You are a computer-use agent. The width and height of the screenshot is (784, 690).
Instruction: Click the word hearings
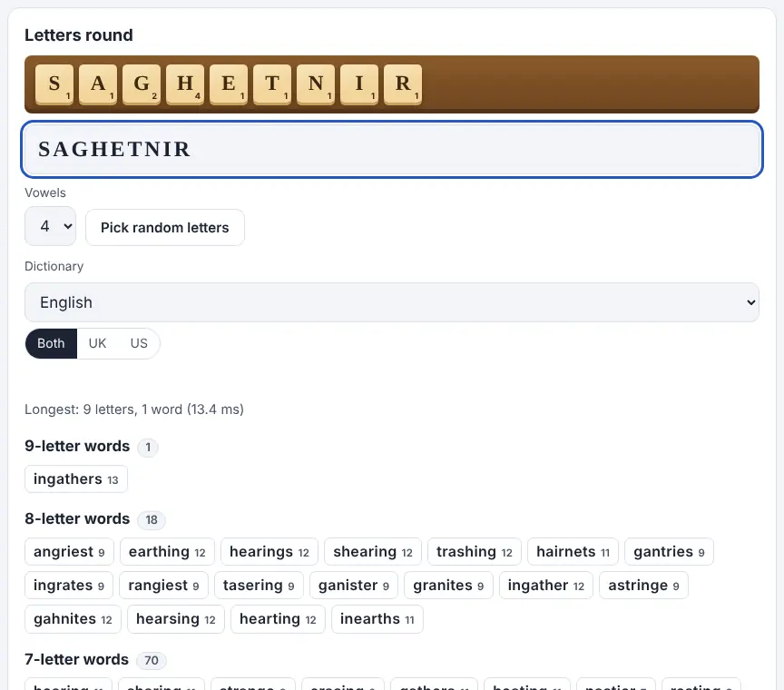269,552
